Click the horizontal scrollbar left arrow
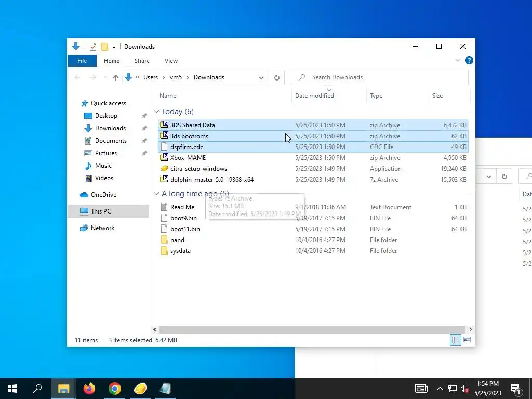This screenshot has height=399, width=532. click(x=155, y=329)
